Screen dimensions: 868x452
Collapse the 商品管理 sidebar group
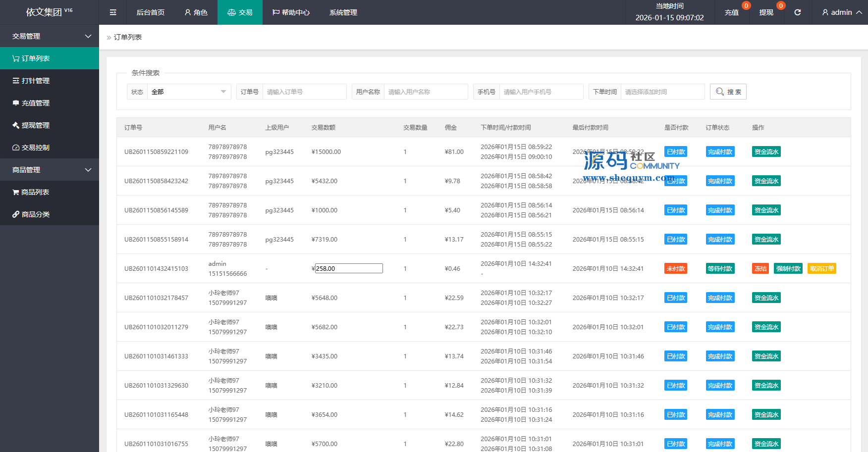(50, 170)
